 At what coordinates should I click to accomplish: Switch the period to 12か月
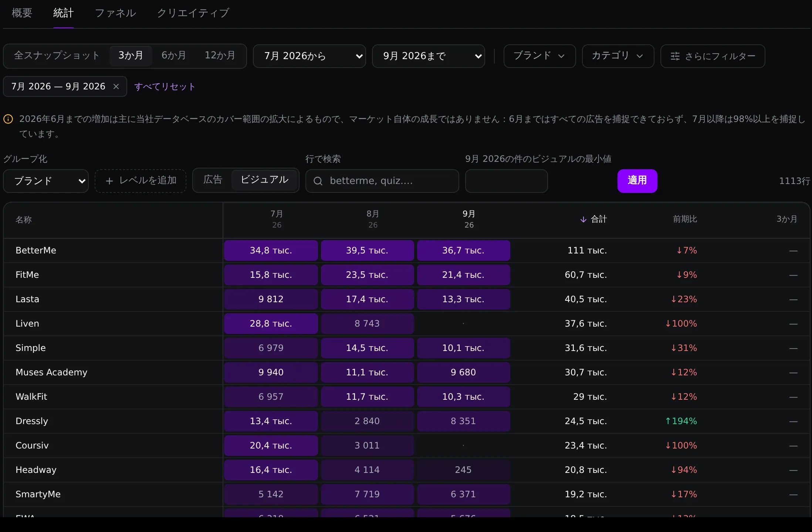pos(220,56)
